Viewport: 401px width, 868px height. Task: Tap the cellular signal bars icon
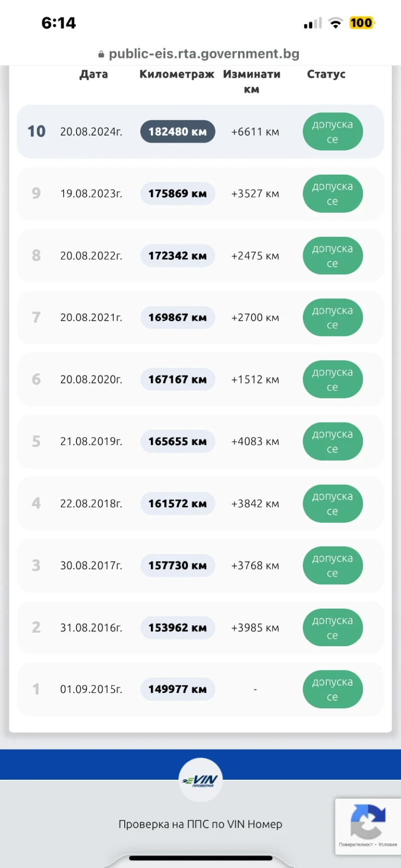pos(313,24)
